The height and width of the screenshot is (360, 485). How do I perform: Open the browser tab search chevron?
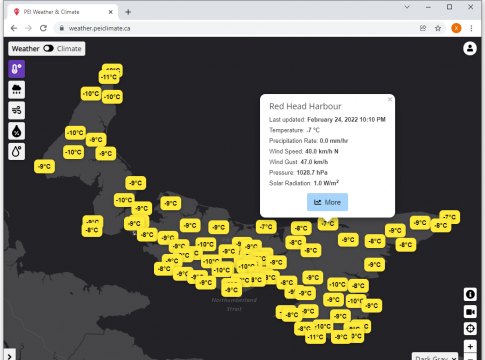[x=407, y=7]
